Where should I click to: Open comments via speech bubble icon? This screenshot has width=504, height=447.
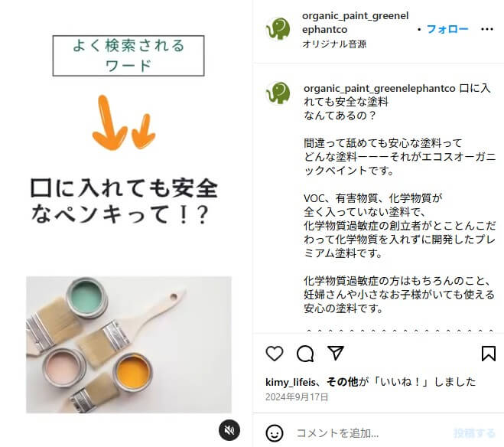point(305,354)
